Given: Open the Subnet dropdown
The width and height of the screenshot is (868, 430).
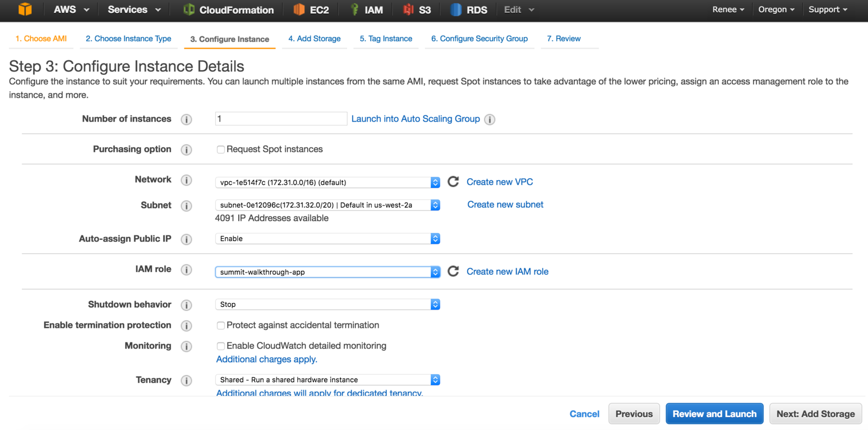Looking at the screenshot, I should (328, 205).
